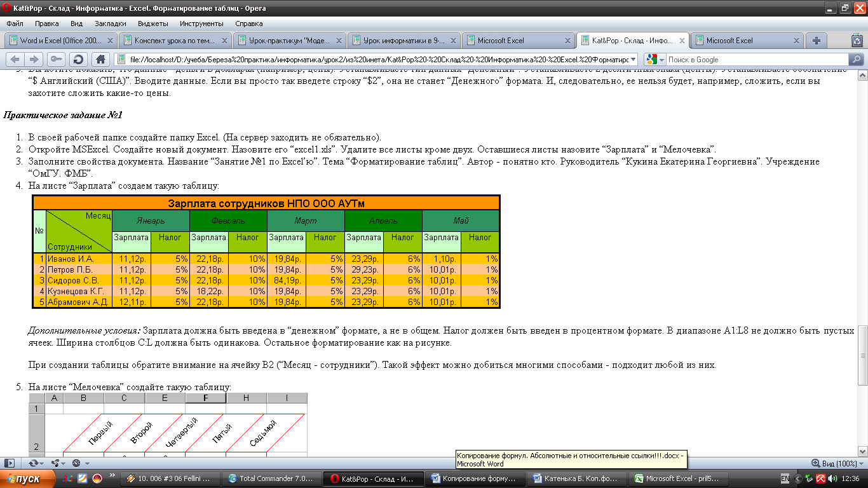Click the Opera logo in title bar
Screen dimensions: 868x488
point(7,8)
